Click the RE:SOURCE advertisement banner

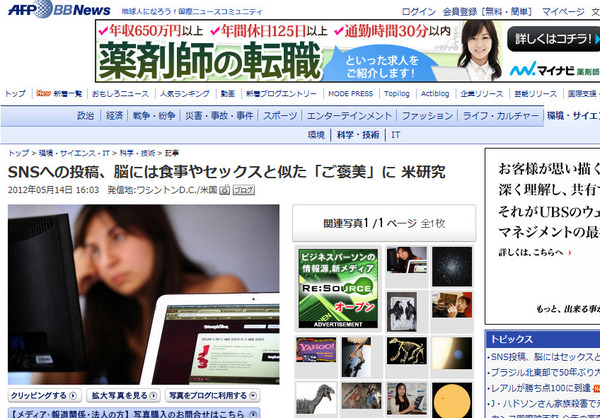(338, 289)
